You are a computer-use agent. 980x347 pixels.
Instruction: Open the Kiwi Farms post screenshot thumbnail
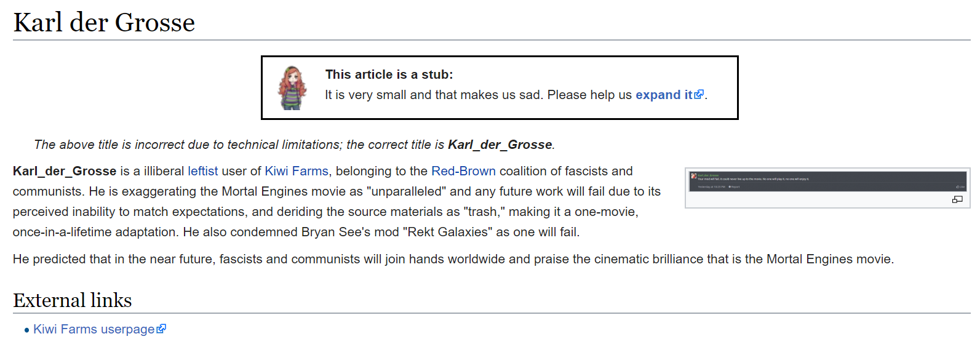[827, 181]
